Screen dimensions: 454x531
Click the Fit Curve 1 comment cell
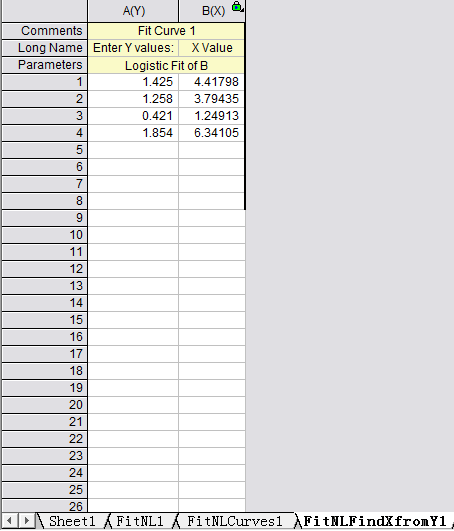click(166, 31)
